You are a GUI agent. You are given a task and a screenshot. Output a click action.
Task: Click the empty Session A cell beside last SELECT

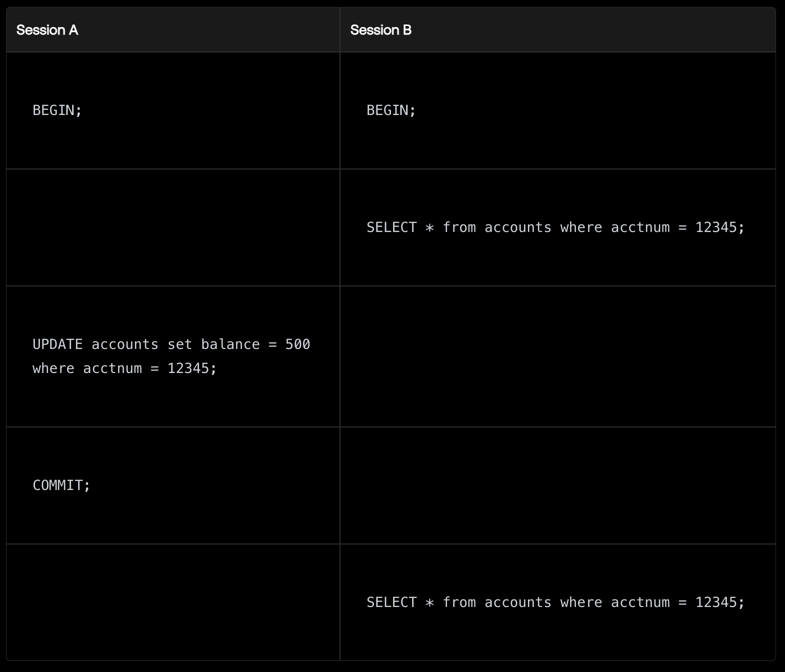pyautogui.click(x=173, y=602)
